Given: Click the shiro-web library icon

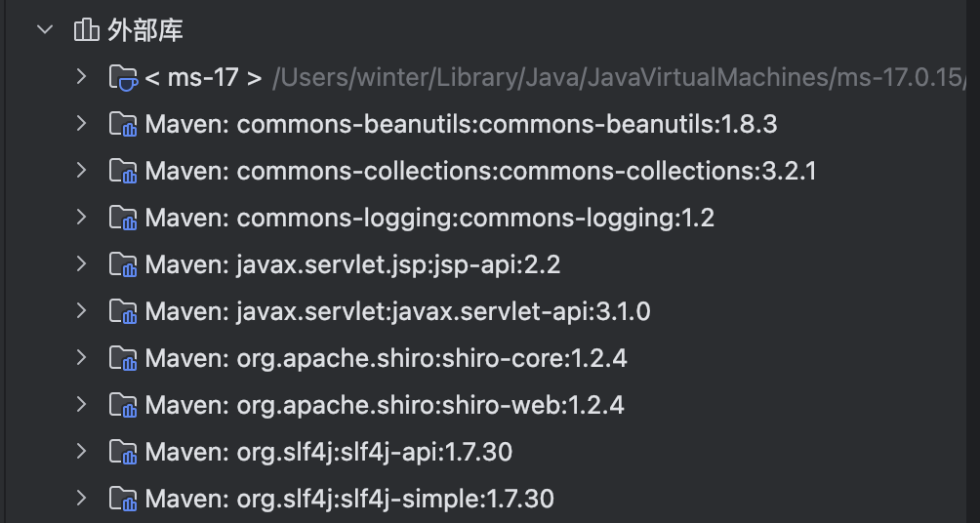Looking at the screenshot, I should 122,406.
